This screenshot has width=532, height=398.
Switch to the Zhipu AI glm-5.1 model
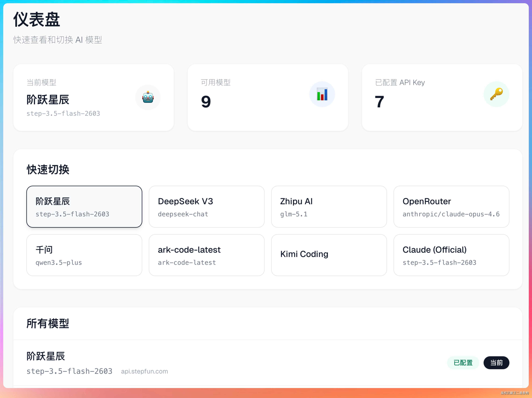point(329,207)
